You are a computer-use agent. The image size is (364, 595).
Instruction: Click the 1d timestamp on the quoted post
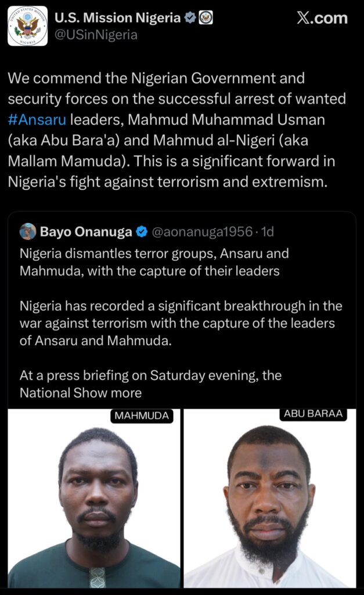point(268,232)
